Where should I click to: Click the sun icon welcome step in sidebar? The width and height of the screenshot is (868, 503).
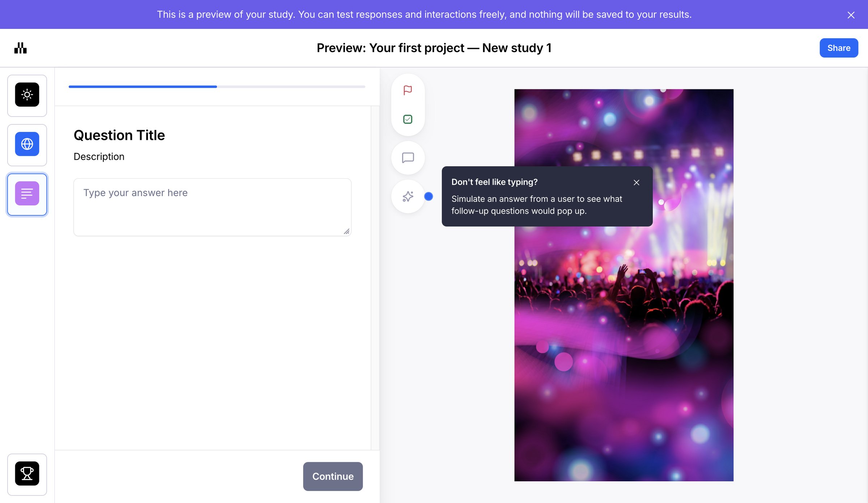[x=27, y=95]
